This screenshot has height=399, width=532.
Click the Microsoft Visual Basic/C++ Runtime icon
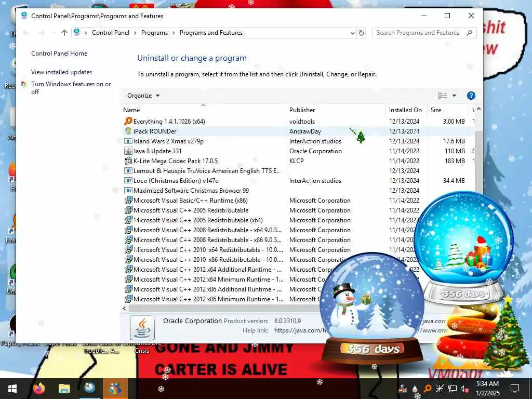pyautogui.click(x=128, y=200)
